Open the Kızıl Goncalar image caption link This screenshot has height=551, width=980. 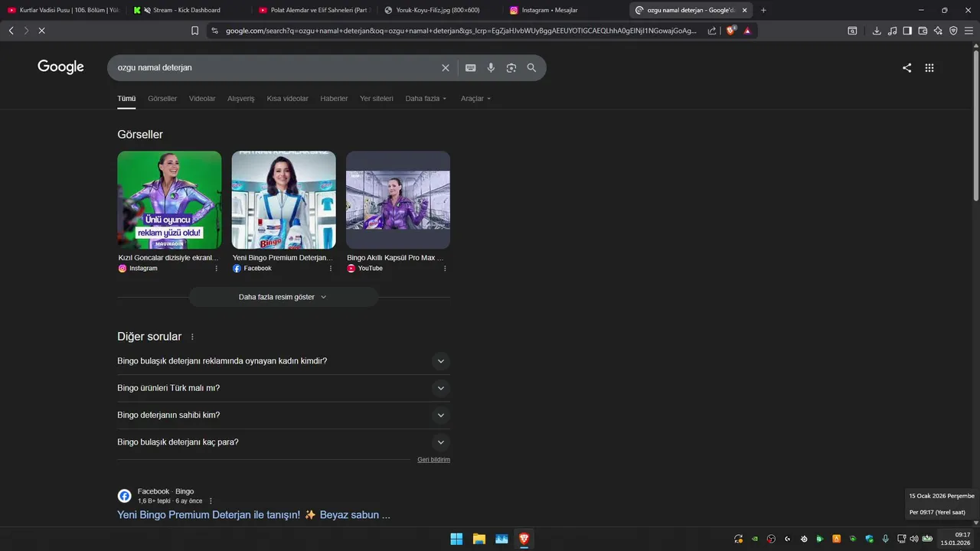click(168, 258)
